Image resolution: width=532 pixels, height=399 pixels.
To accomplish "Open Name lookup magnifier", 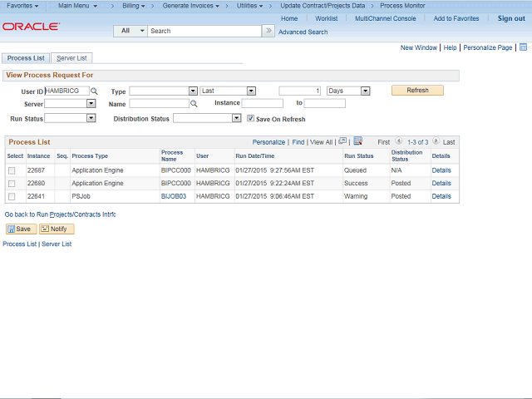I will 194,103.
